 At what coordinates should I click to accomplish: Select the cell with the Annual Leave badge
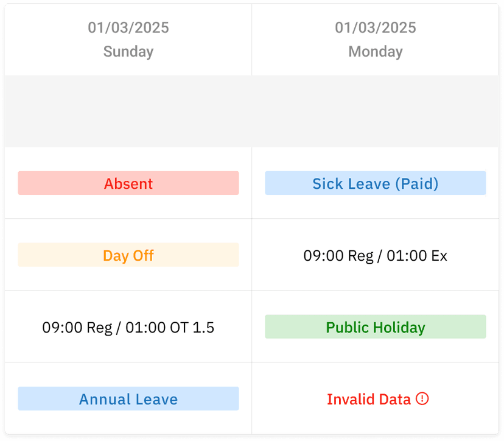[128, 399]
